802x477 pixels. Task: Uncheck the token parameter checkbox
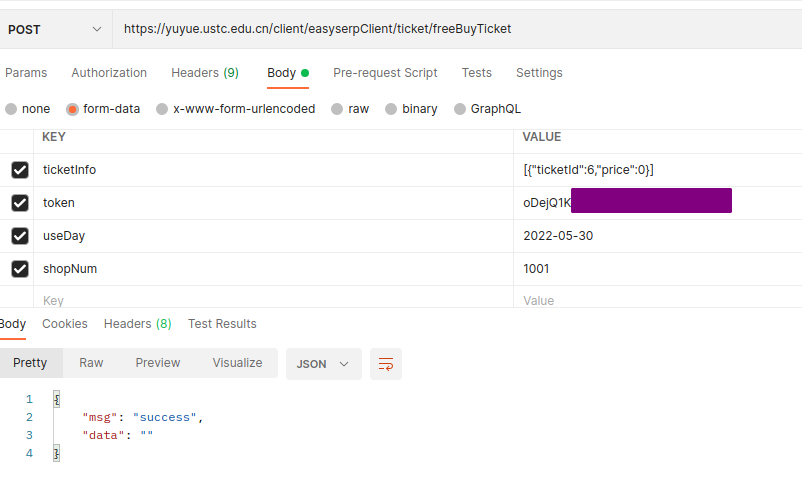pyautogui.click(x=20, y=203)
